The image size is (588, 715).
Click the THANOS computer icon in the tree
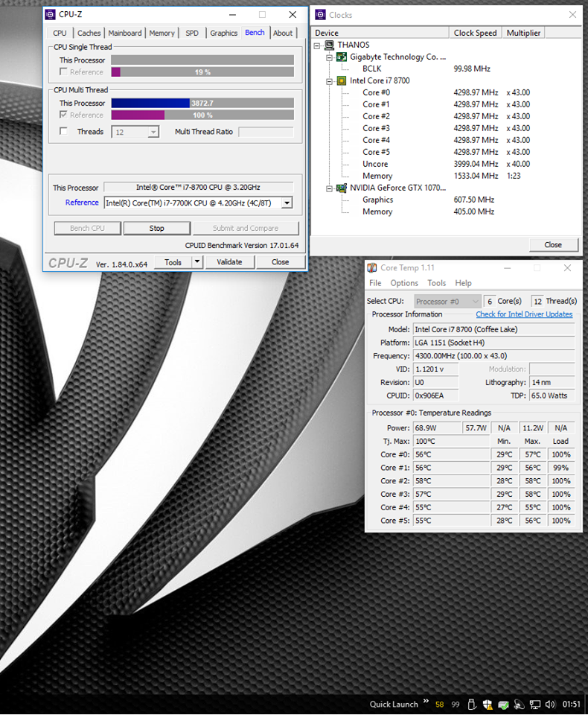tap(329, 45)
